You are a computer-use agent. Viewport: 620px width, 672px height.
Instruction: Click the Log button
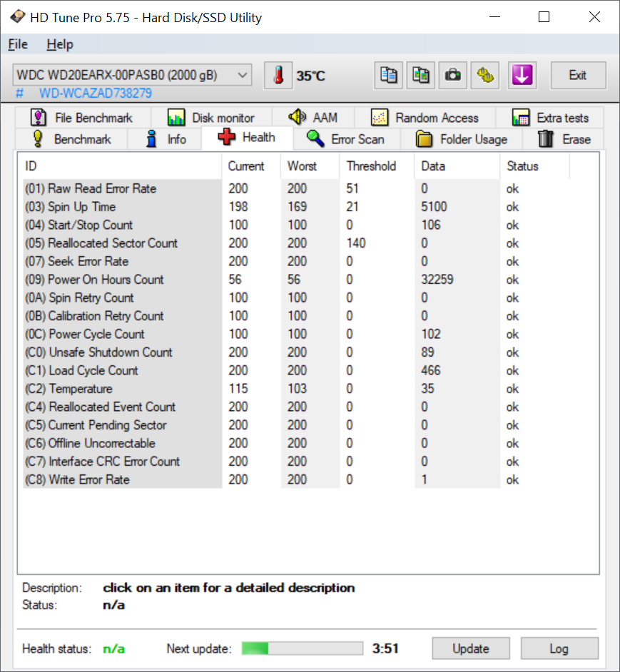click(559, 648)
